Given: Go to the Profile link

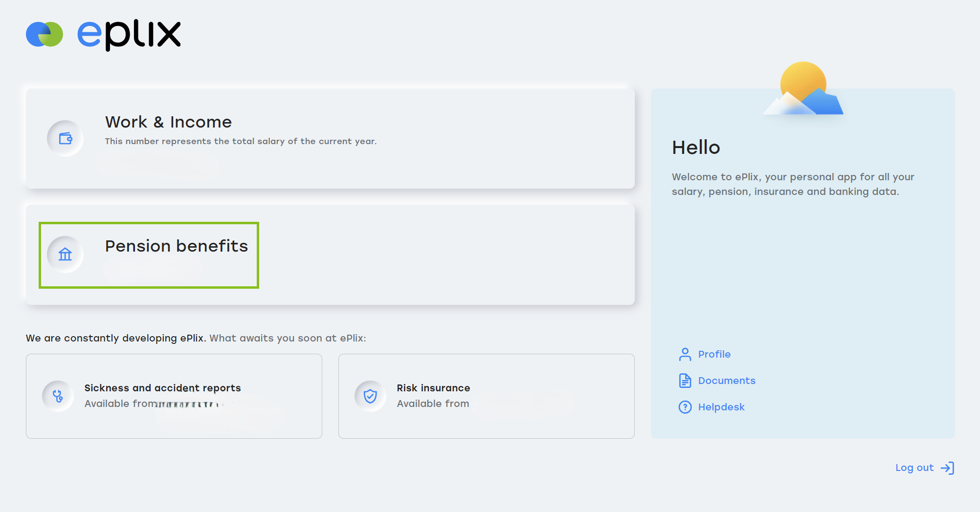Looking at the screenshot, I should coord(714,354).
